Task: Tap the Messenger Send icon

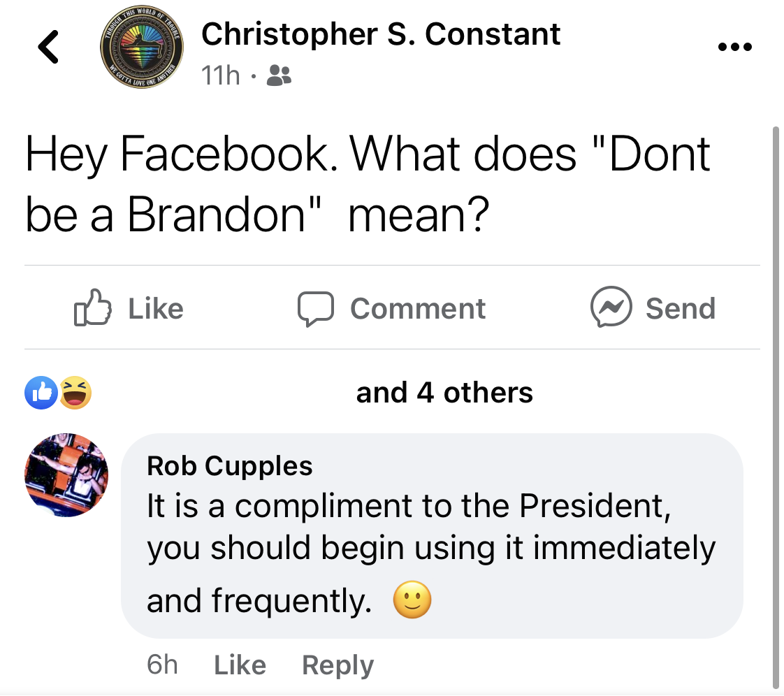Action: click(x=611, y=307)
